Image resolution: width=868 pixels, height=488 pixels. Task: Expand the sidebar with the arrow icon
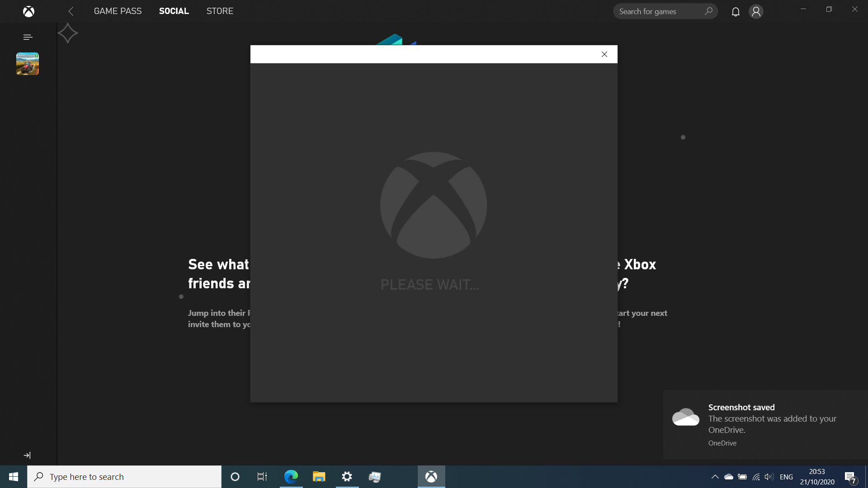(27, 455)
